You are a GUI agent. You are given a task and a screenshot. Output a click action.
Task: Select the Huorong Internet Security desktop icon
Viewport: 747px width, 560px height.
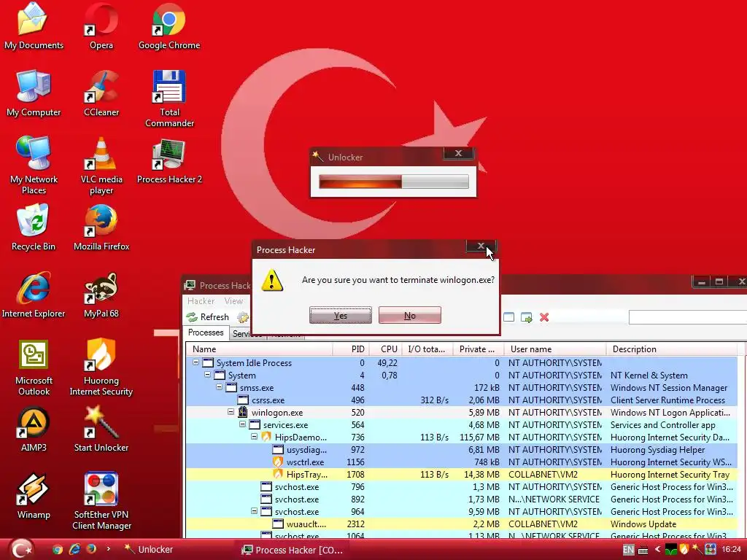101,367
